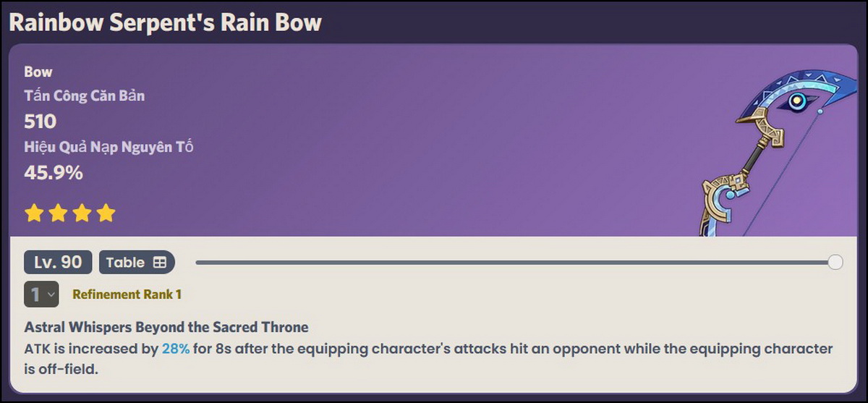868x403 pixels.
Task: Click the Lv. 90 level badge
Action: [x=58, y=262]
